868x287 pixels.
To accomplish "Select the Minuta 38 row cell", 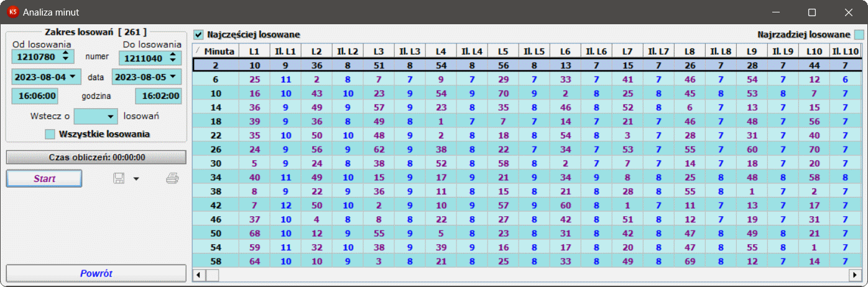I will click(215, 191).
